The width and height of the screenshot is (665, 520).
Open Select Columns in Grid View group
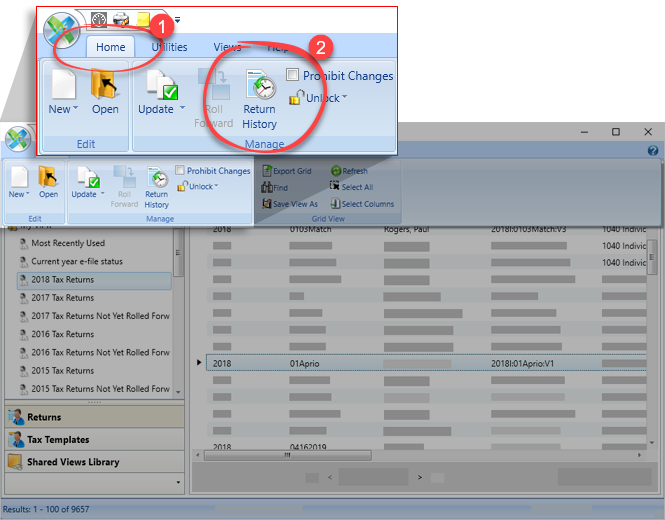point(336,204)
